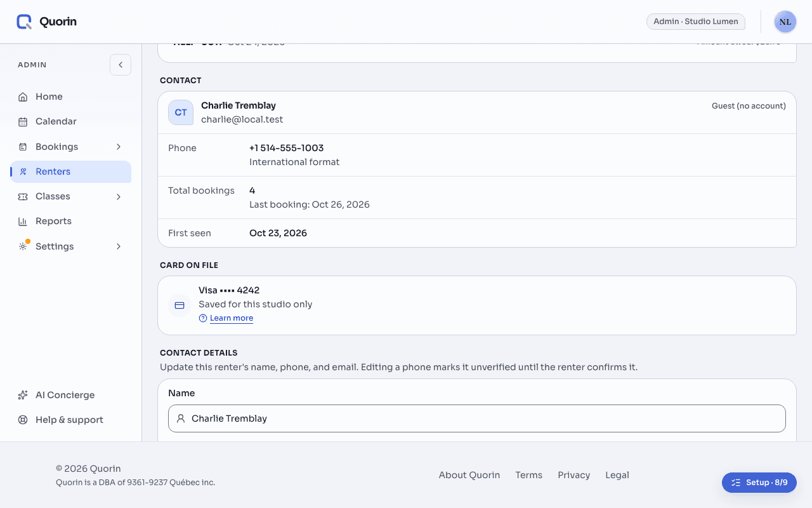The height and width of the screenshot is (508, 812).
Task: Go to Home in sidebar
Action: pyautogui.click(x=71, y=97)
